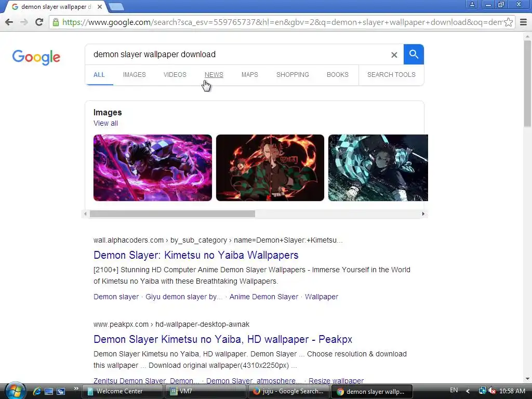Open the Windows Start orb
The width and height of the screenshot is (532, 399).
pyautogui.click(x=15, y=391)
